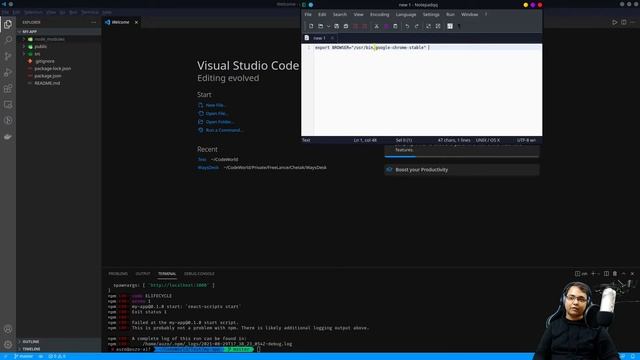Click the Undo icon in Notepadqq toolbar
The width and height of the screenshot is (640, 360).
[x=407, y=26]
